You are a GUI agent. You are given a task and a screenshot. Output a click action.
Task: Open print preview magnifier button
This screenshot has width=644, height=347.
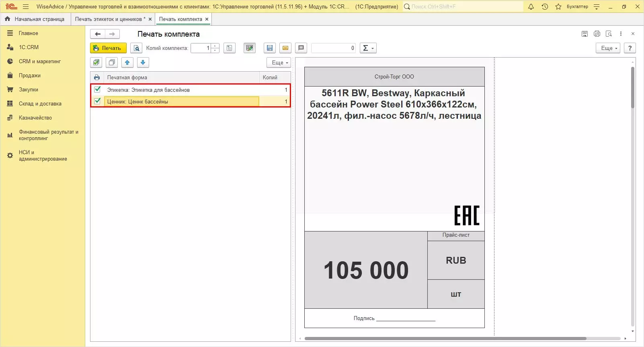[136, 48]
